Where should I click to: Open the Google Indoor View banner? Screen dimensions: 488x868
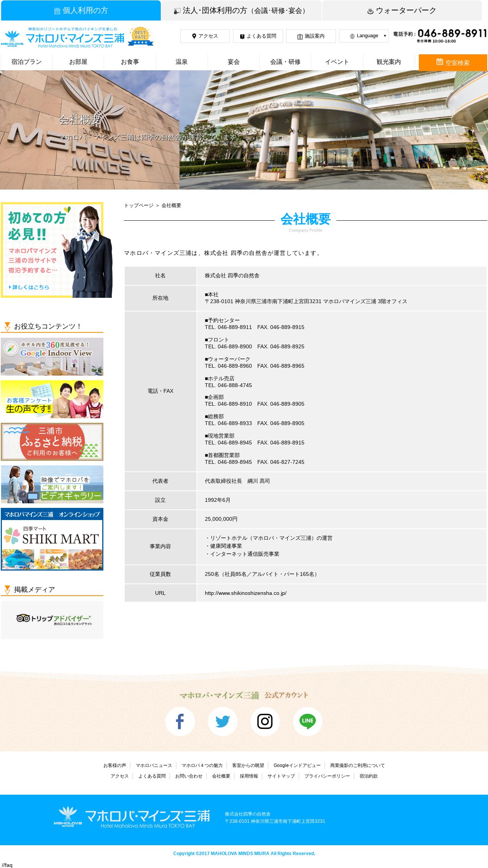point(52,357)
